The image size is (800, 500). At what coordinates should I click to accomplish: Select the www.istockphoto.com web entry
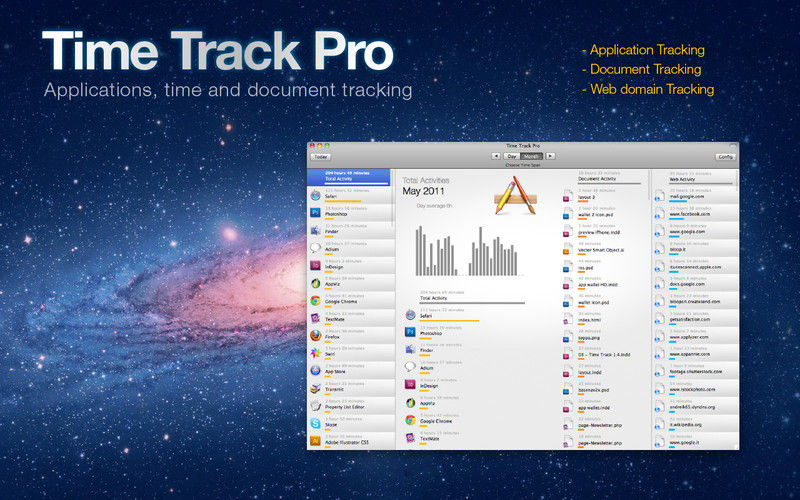[696, 388]
